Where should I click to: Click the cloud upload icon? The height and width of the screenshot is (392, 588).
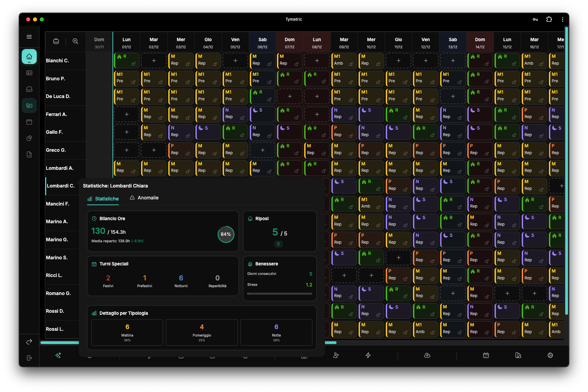tap(427, 355)
